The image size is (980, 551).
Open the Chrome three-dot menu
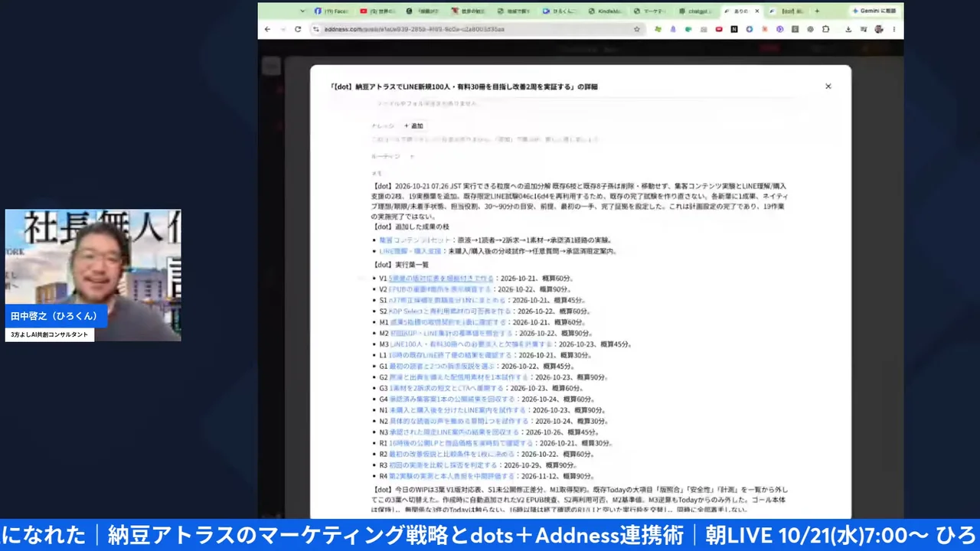(893, 29)
